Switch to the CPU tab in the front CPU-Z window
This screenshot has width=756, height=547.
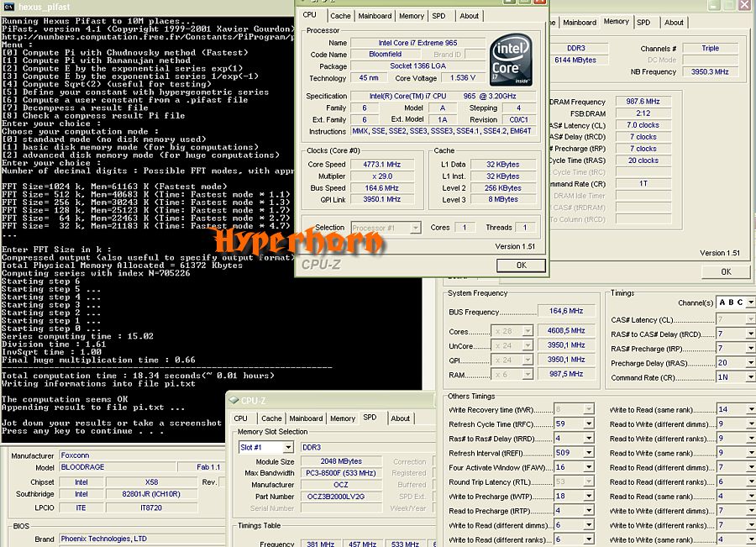point(309,15)
